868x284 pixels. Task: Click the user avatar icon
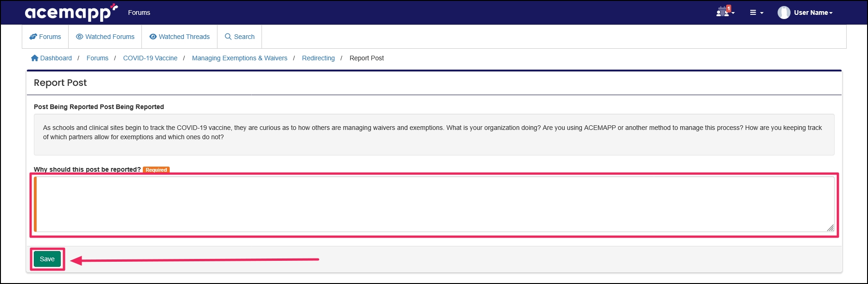click(784, 13)
